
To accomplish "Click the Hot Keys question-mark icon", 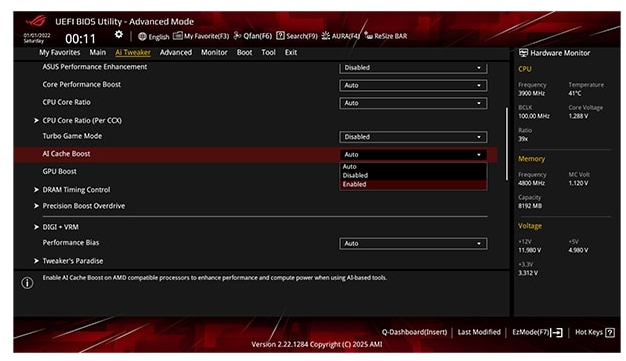I will click(x=610, y=332).
